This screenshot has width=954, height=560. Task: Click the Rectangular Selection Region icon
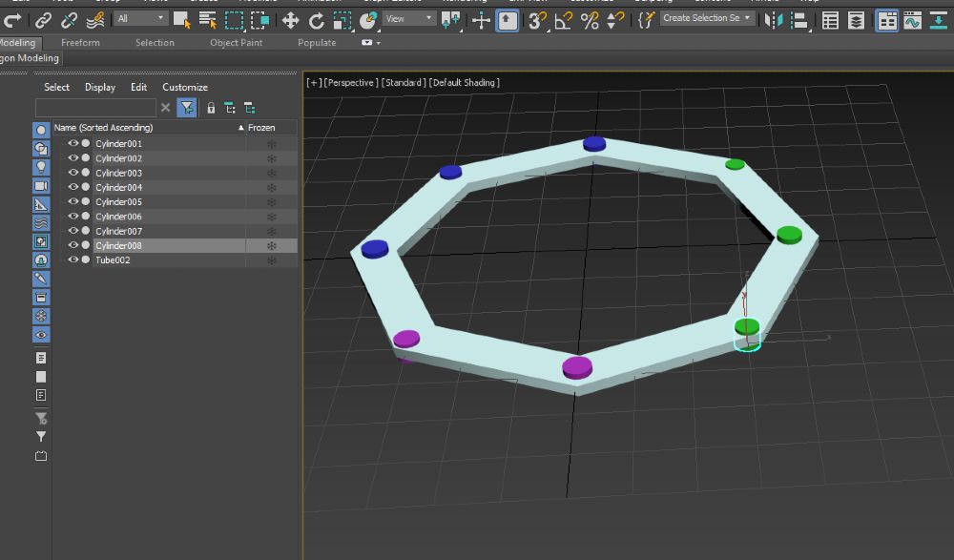click(234, 21)
